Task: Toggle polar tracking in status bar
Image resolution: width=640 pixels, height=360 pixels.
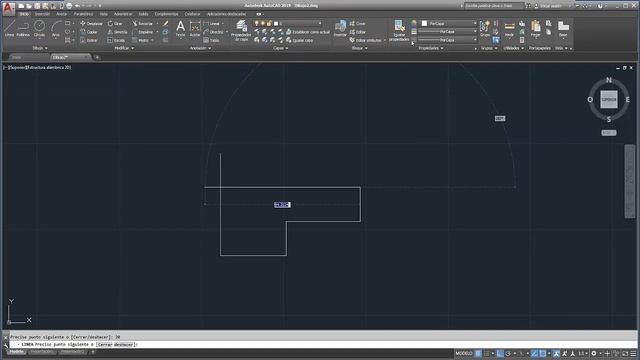Action: point(509,353)
